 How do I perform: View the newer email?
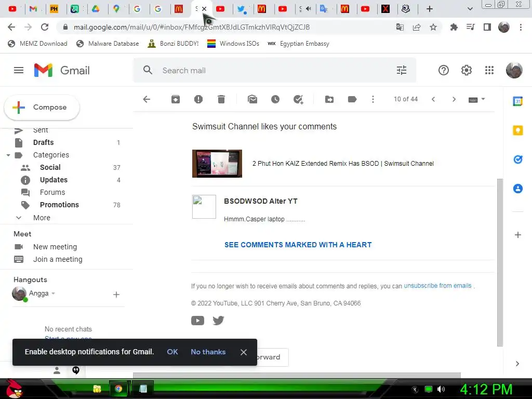(433, 99)
